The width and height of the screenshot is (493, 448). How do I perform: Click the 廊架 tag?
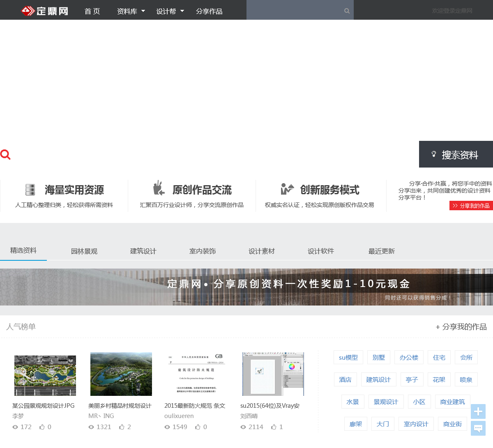pyautogui.click(x=356, y=424)
